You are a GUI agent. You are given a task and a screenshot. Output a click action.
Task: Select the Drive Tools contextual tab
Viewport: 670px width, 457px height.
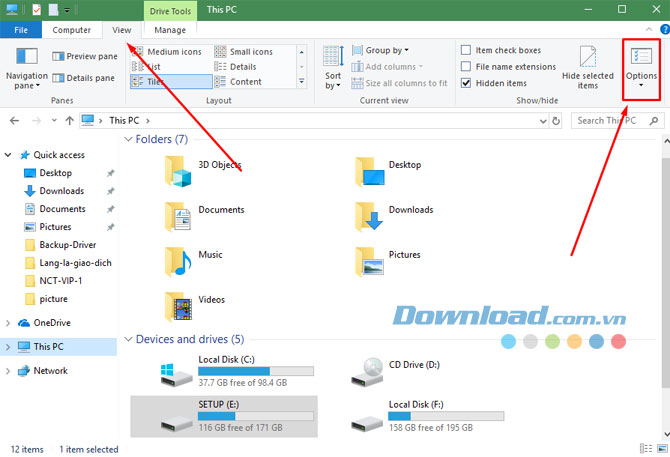(x=170, y=11)
